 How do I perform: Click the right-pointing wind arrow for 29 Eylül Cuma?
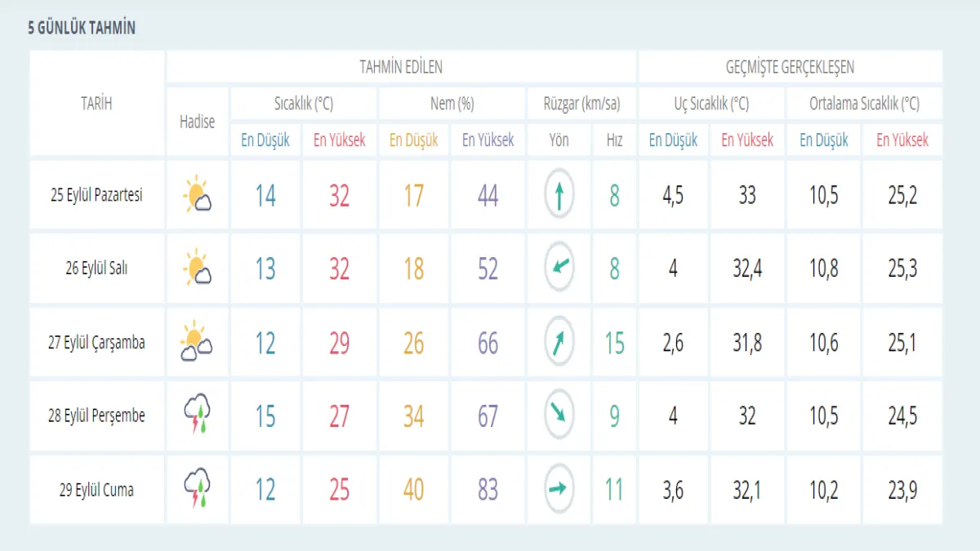pos(559,489)
